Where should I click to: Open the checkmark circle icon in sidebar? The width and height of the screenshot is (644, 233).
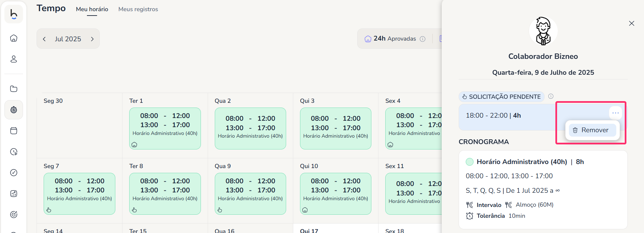click(x=14, y=173)
